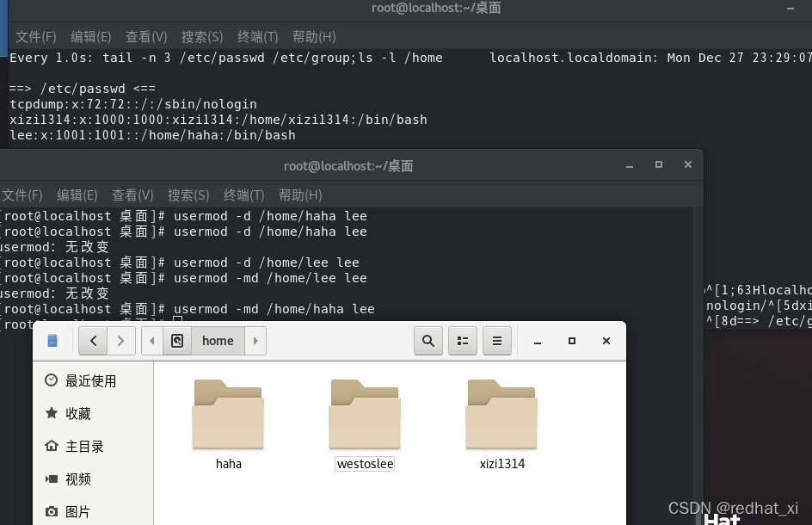The width and height of the screenshot is (812, 525).
Task: Click the last 'usermod -md /home/haha lee' command
Action: (x=274, y=309)
